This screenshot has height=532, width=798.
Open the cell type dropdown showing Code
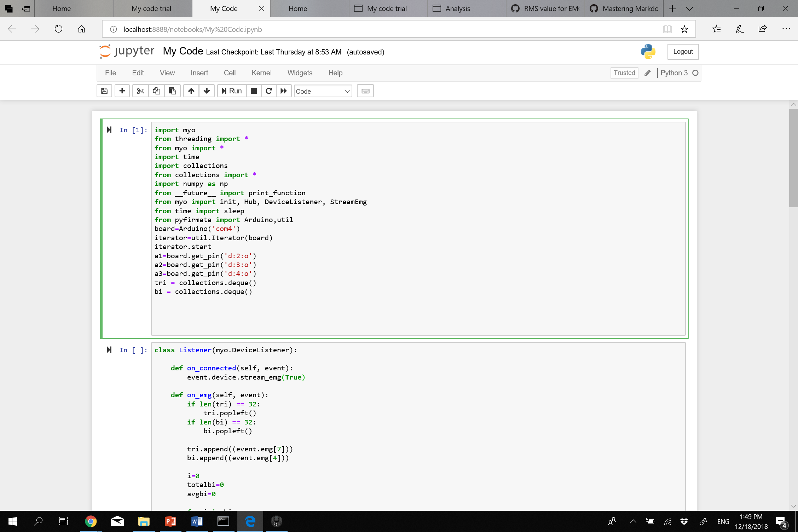tap(323, 91)
